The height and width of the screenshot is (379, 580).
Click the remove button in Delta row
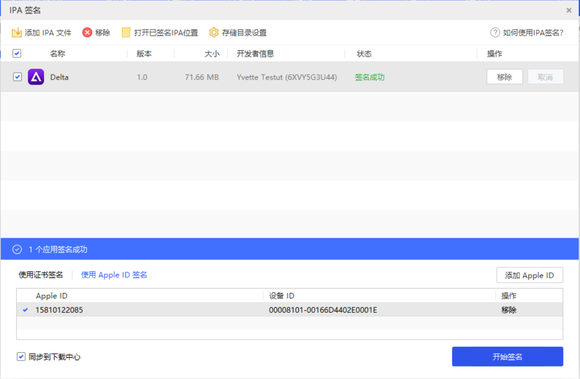505,77
